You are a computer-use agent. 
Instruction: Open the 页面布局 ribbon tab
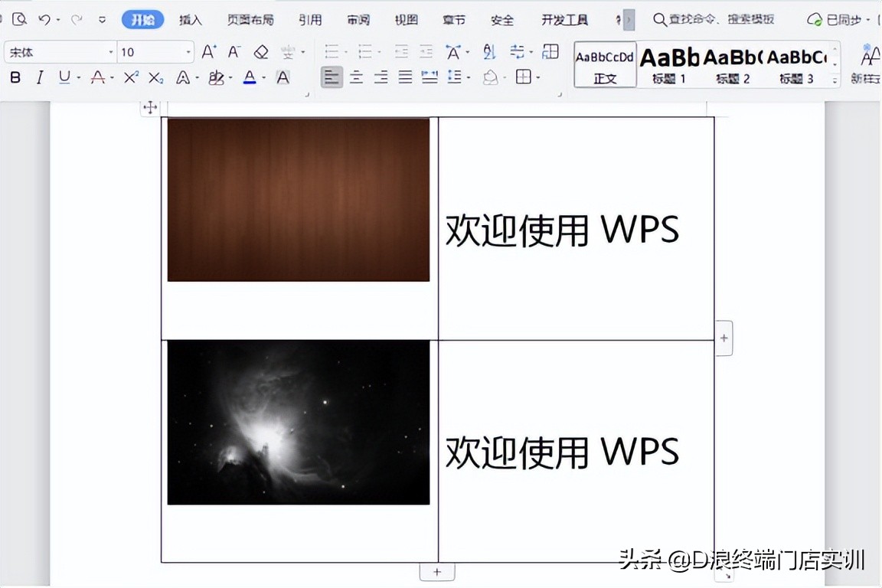pyautogui.click(x=250, y=20)
